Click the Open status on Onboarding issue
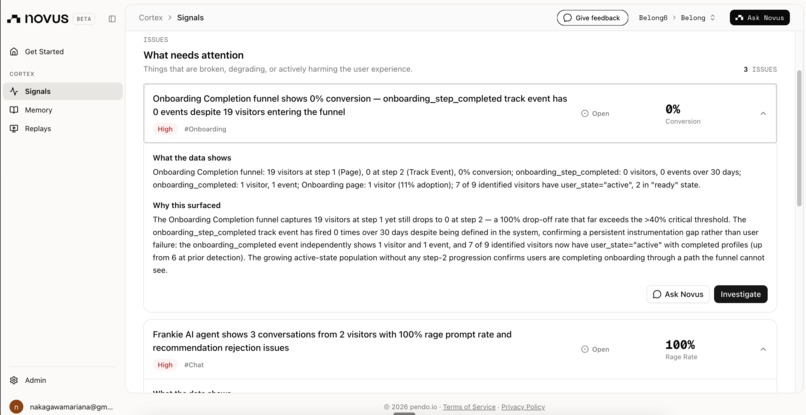 tap(595, 114)
